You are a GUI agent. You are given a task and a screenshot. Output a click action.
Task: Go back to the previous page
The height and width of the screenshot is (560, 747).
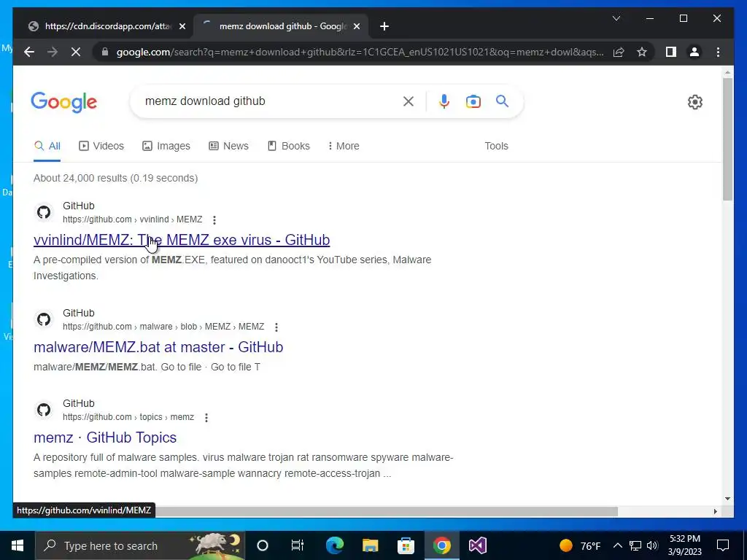click(29, 52)
